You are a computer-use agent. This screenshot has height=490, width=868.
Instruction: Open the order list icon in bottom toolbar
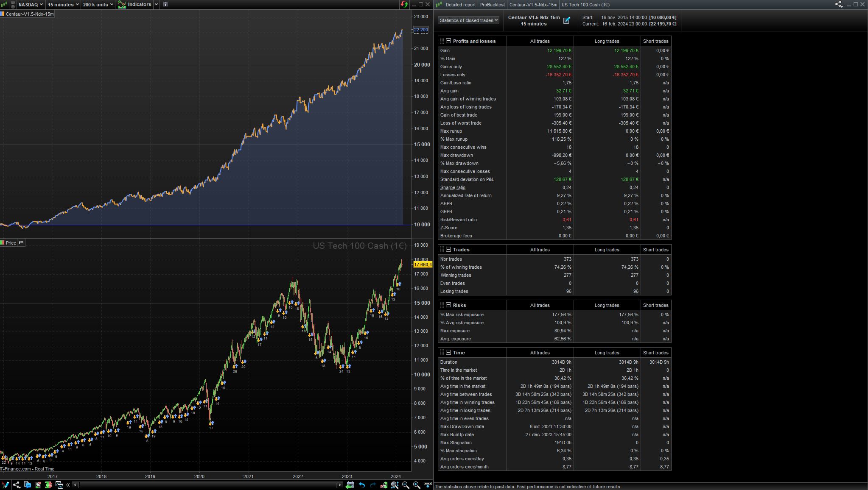point(38,485)
